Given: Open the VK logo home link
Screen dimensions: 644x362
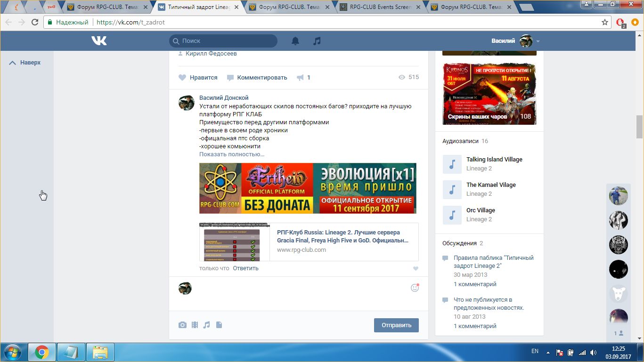Looking at the screenshot, I should pyautogui.click(x=99, y=41).
